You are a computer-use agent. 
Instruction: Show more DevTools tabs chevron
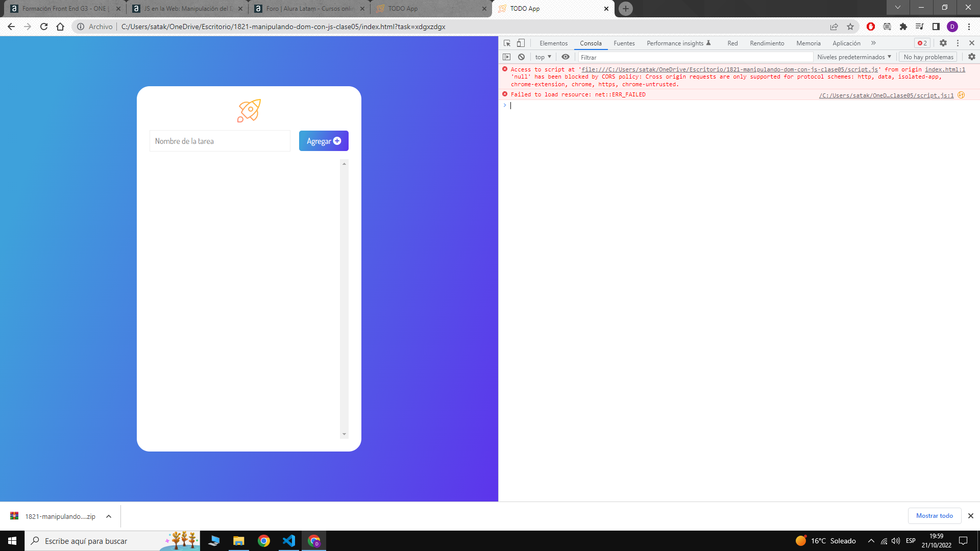point(873,43)
